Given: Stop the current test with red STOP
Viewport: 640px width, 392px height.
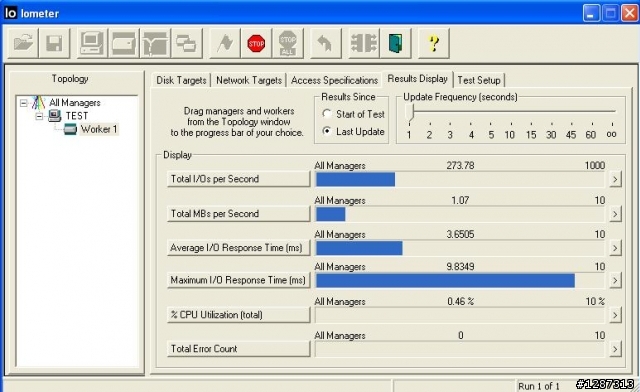Looking at the screenshot, I should tap(256, 43).
